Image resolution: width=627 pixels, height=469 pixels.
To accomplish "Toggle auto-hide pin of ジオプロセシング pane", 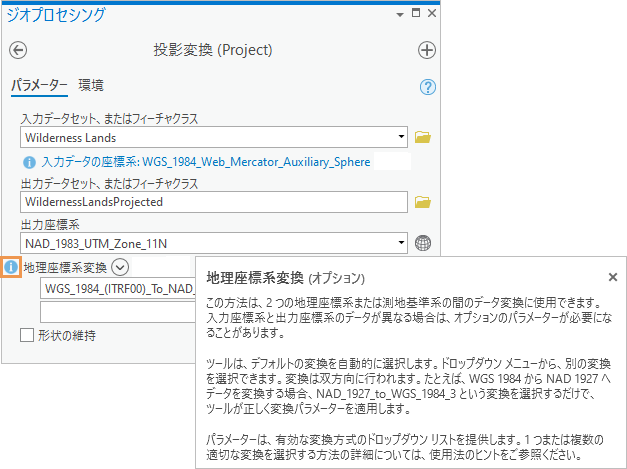I will click(415, 14).
